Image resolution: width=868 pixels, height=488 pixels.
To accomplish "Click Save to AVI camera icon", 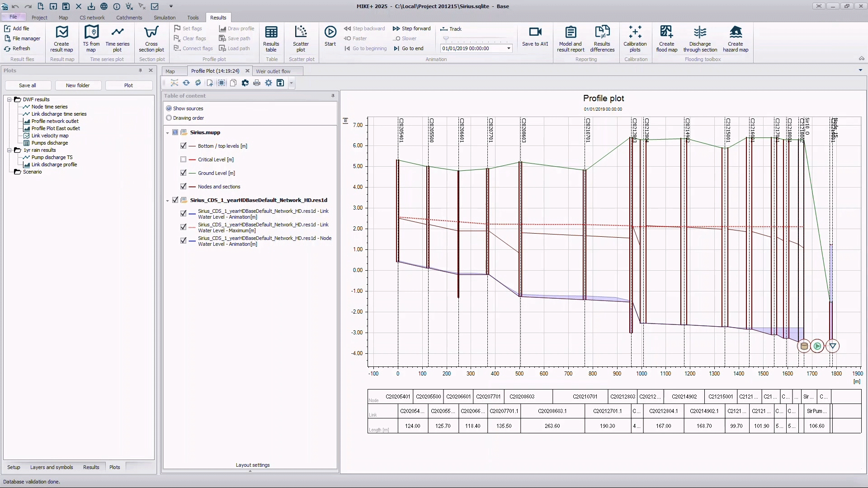I will 535,33.
